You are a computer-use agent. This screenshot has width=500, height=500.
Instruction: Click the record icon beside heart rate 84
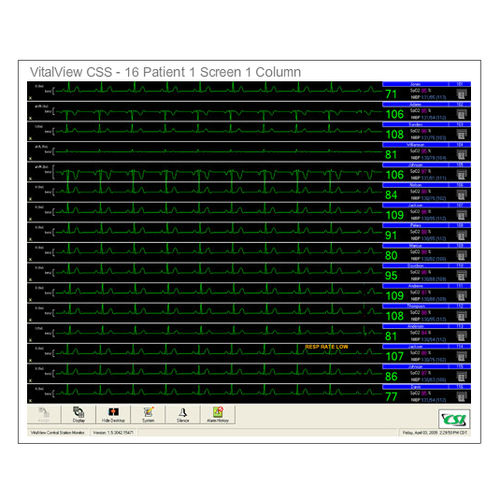(461, 196)
